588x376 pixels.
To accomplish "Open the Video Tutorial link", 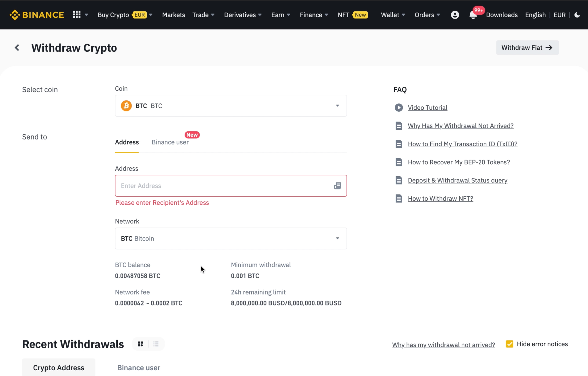I will click(428, 108).
